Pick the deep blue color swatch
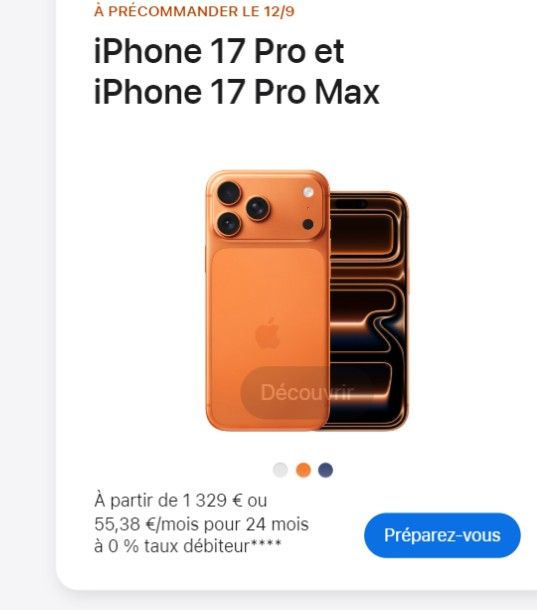Viewport: 537px width, 610px height. pos(326,470)
